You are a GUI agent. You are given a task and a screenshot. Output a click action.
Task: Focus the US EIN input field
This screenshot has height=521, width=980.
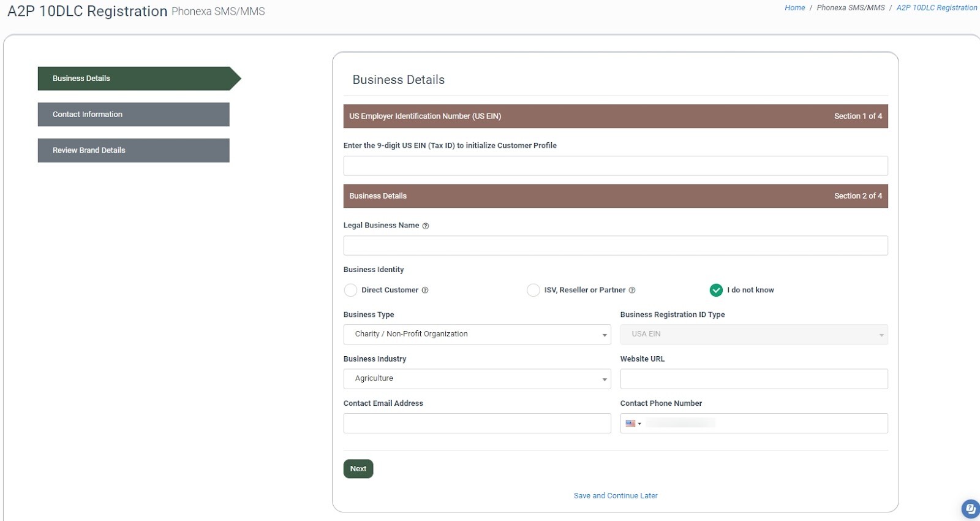[x=616, y=165]
